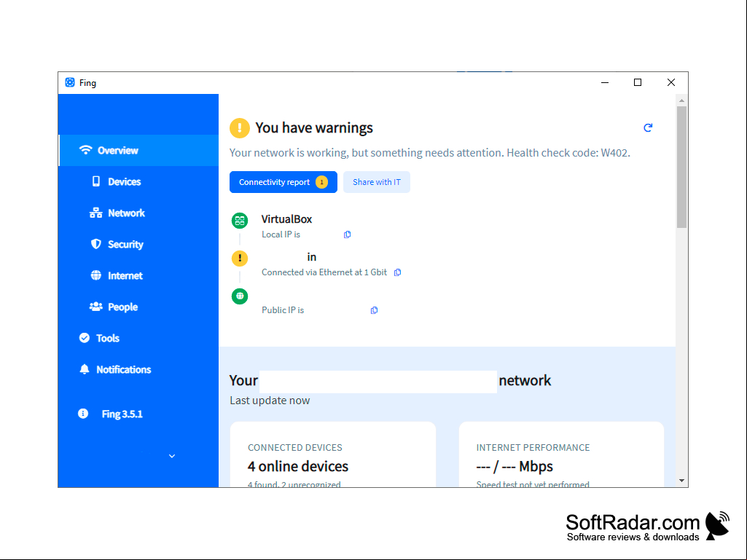
Task: Click the Tools checkmark icon
Action: 85,338
